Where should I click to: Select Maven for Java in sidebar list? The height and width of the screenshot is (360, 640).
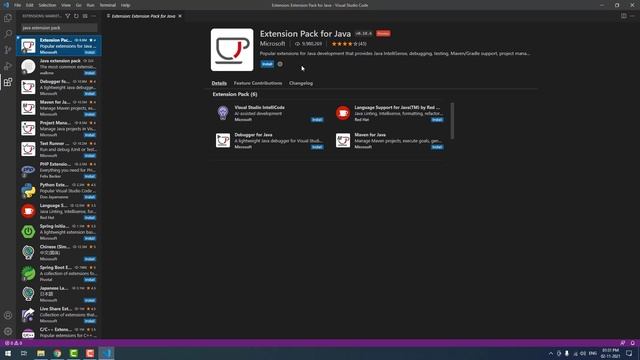tap(59, 108)
